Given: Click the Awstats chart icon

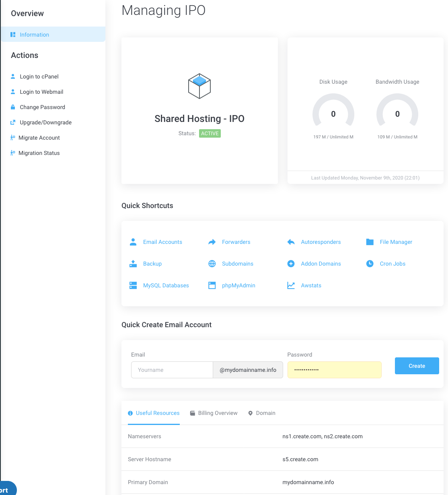Looking at the screenshot, I should coord(291,285).
